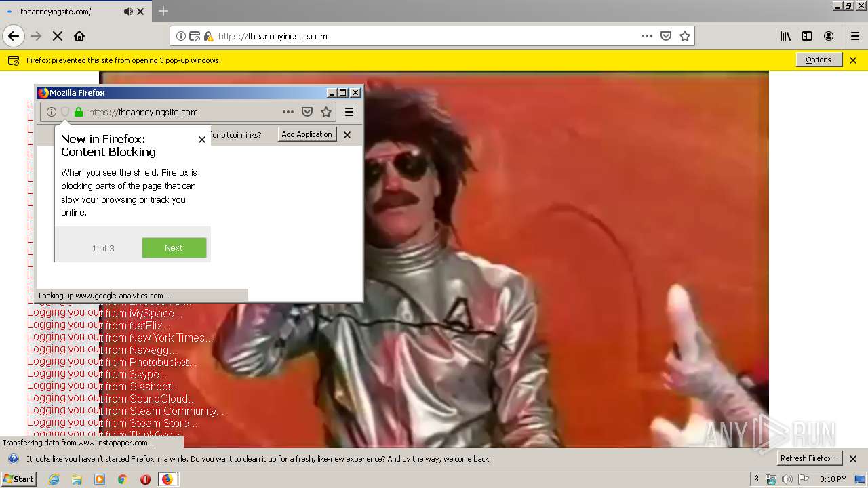Click "Logging you out from SoundCloud..." line
The width and height of the screenshot is (868, 488).
pos(112,399)
